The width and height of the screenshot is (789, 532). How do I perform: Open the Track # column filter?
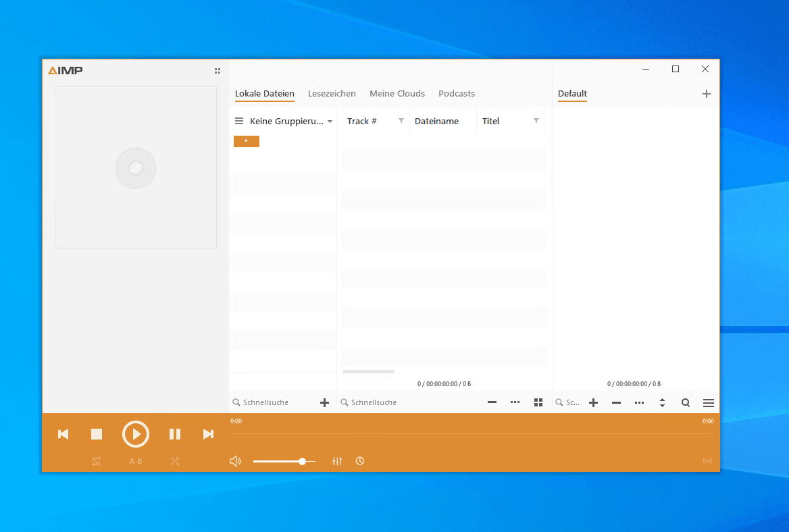401,121
